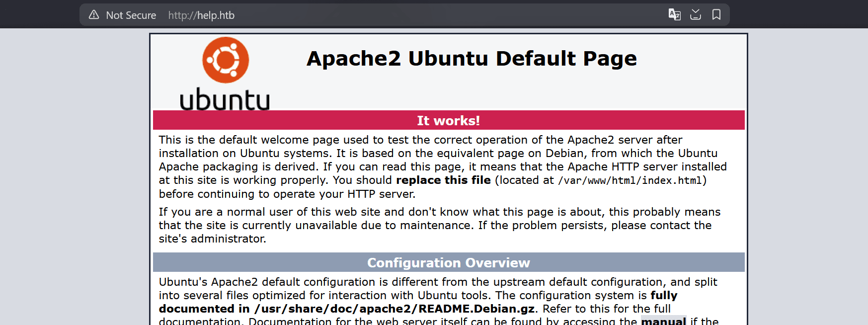Click the downloads icon in address bar
This screenshot has width=868, height=325.
tap(696, 14)
